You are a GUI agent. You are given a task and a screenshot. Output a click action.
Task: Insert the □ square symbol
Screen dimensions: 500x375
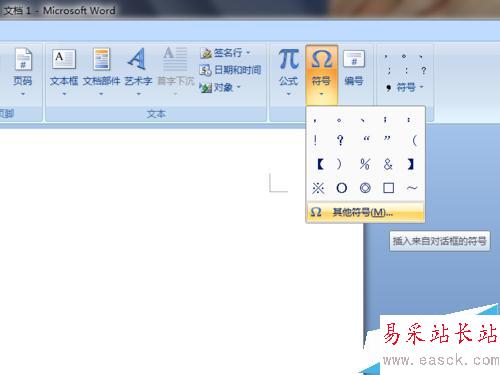[388, 188]
